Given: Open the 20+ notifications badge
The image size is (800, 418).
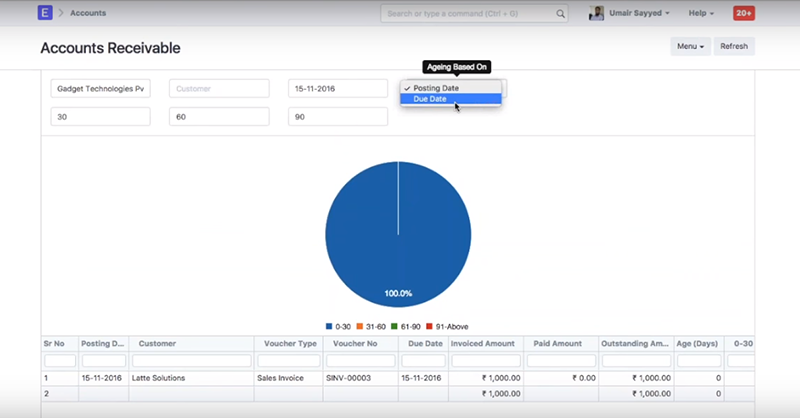Looking at the screenshot, I should (744, 13).
